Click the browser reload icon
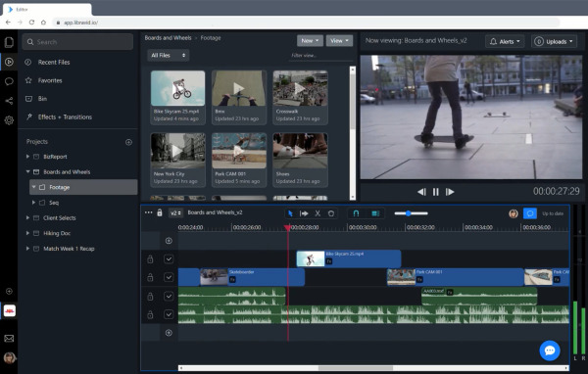 (x=32, y=23)
